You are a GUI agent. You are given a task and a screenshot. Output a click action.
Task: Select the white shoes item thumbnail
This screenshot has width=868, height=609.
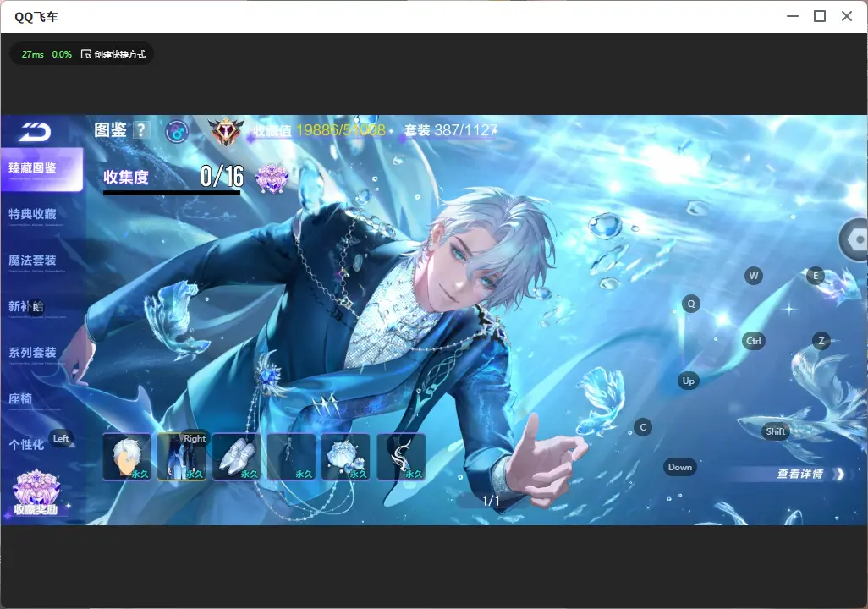tap(236, 457)
